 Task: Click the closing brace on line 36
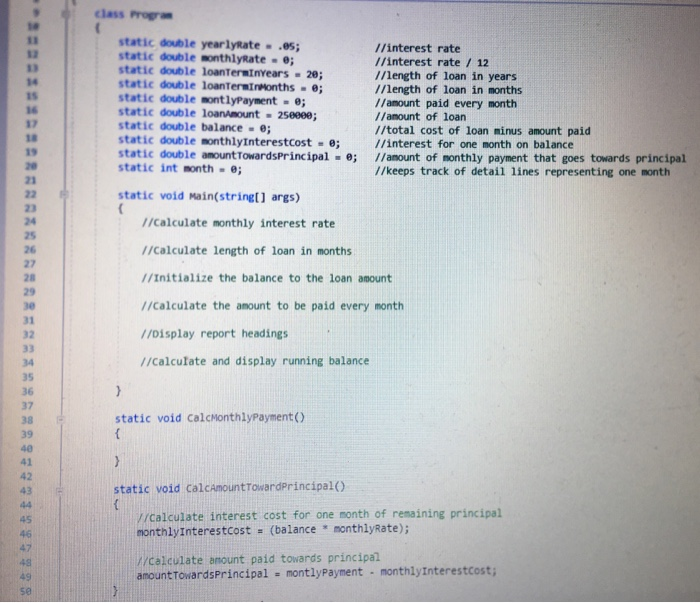(x=118, y=391)
